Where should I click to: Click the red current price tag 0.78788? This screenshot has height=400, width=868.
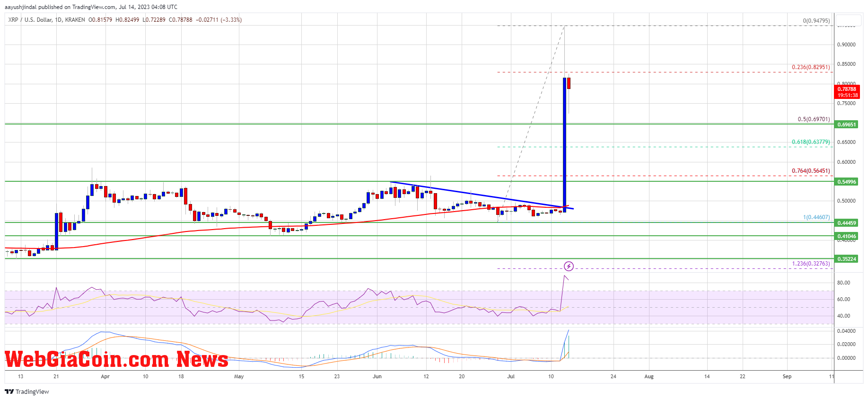tap(847, 89)
